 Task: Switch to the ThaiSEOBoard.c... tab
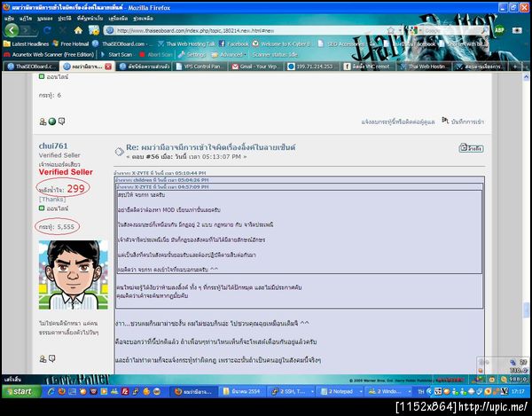31,67
